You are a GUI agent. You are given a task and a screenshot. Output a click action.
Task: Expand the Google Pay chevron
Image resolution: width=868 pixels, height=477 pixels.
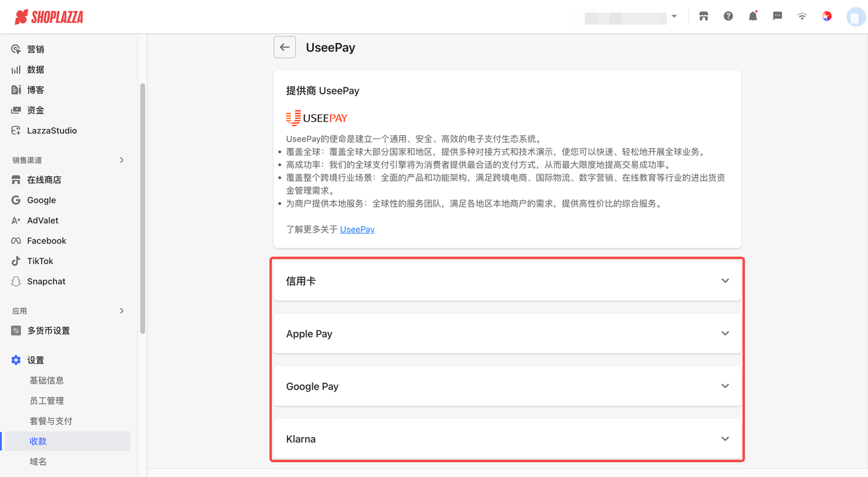tap(725, 386)
